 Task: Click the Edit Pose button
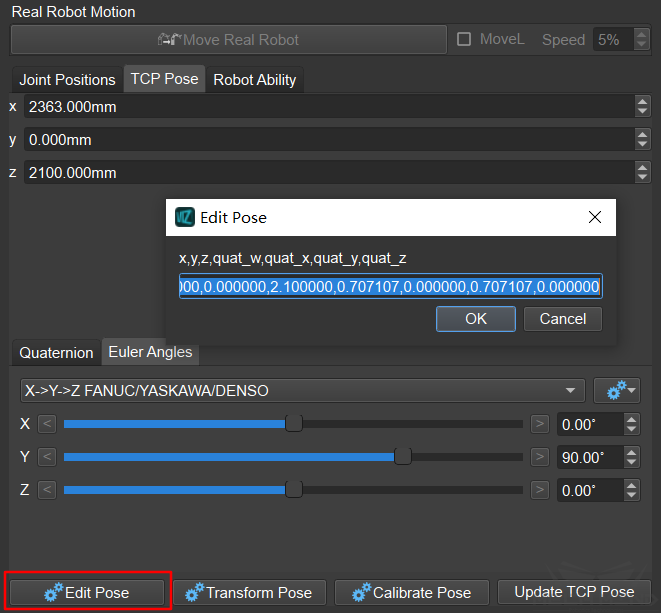87,592
